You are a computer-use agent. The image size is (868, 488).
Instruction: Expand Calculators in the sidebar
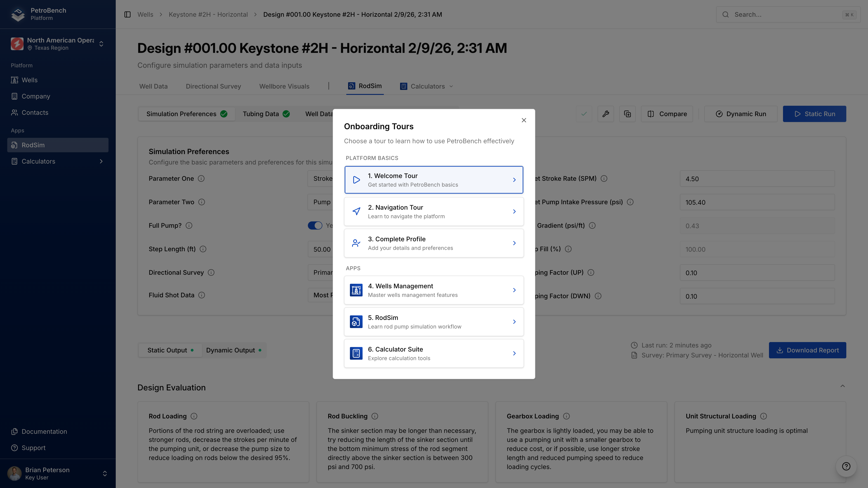(101, 161)
